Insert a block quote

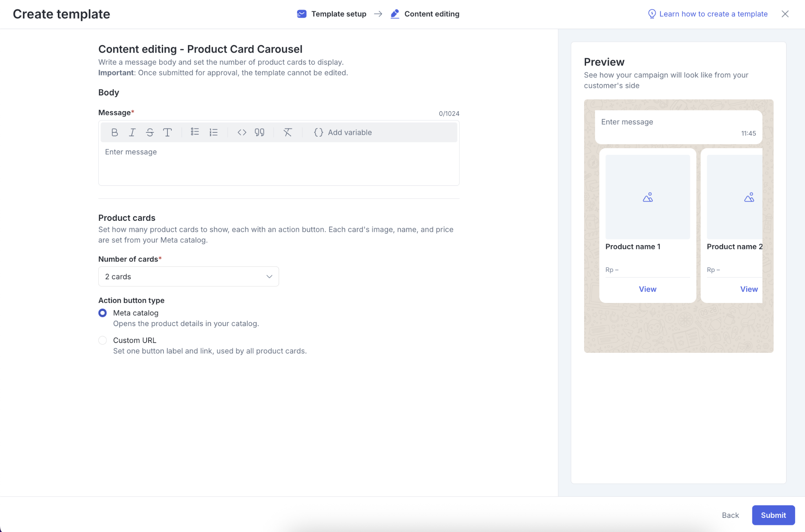pyautogui.click(x=259, y=132)
